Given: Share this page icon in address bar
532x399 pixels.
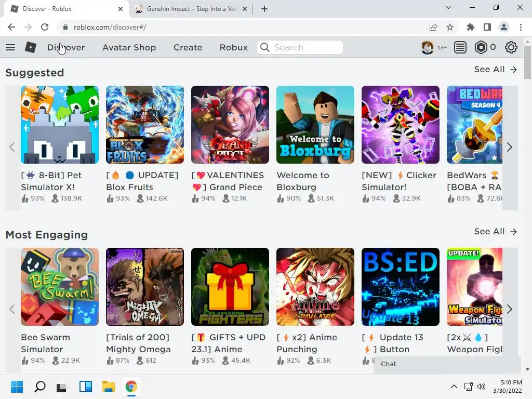Looking at the screenshot, I should click(x=433, y=27).
